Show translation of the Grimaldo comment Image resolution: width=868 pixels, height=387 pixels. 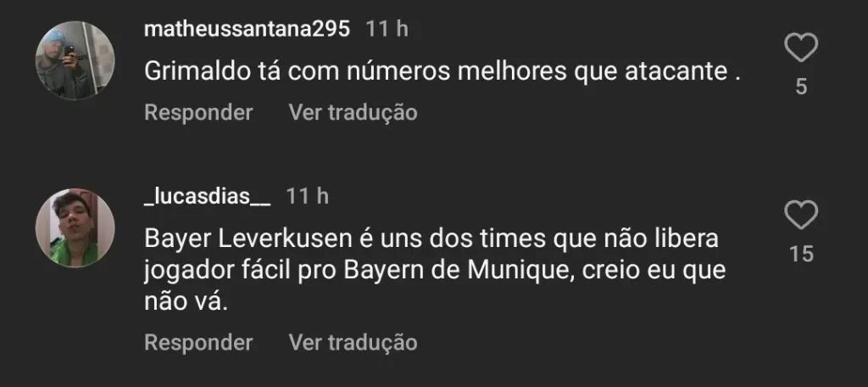click(x=353, y=112)
